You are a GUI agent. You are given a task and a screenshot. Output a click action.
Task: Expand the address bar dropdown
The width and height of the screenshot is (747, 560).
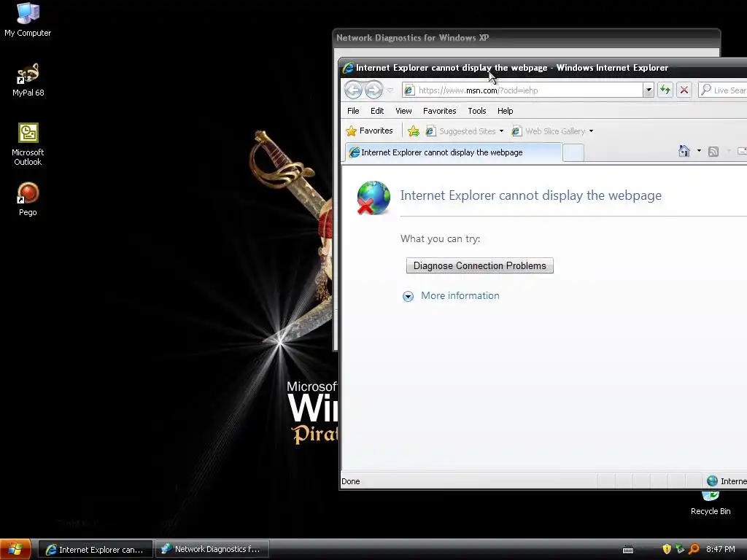coord(648,90)
